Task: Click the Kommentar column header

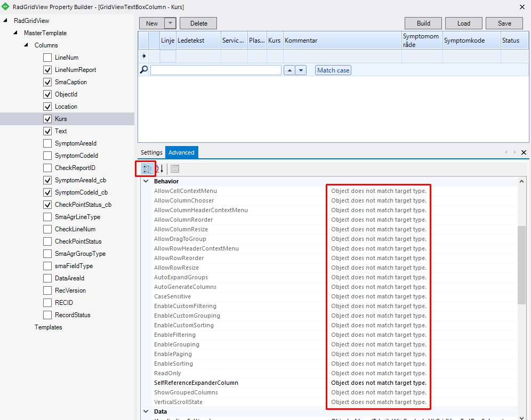Action: coord(342,41)
